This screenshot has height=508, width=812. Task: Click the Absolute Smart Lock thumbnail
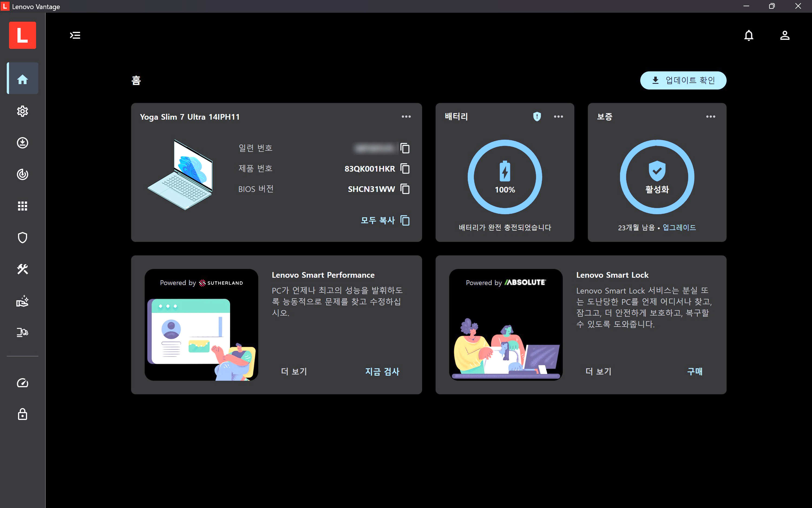pyautogui.click(x=506, y=325)
